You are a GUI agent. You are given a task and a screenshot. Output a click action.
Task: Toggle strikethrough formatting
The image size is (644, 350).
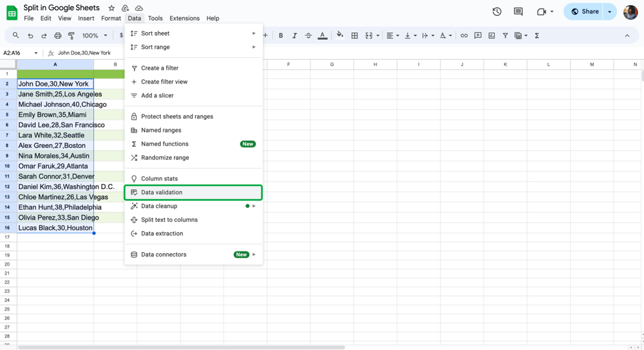tap(308, 36)
